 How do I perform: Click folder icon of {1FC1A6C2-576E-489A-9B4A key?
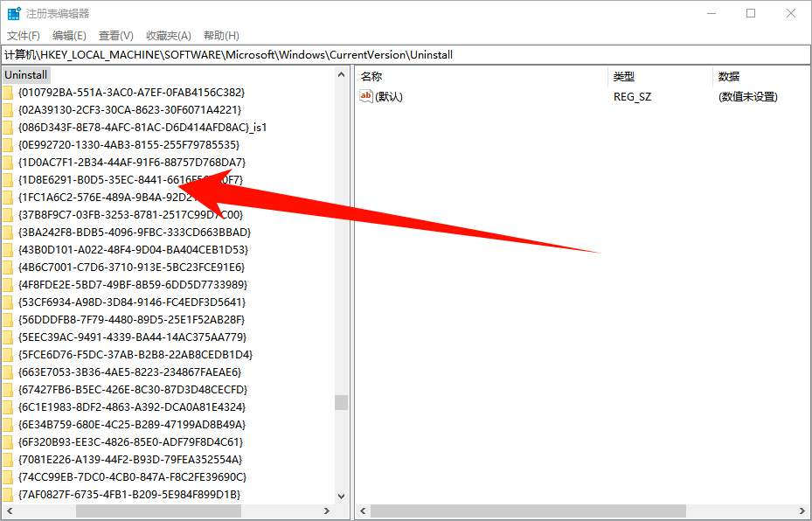(x=8, y=198)
